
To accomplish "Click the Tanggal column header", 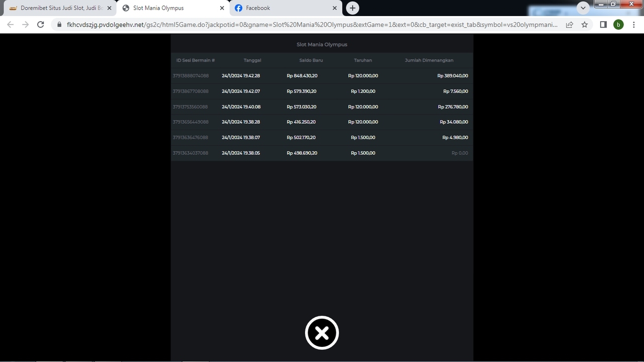I will click(252, 60).
